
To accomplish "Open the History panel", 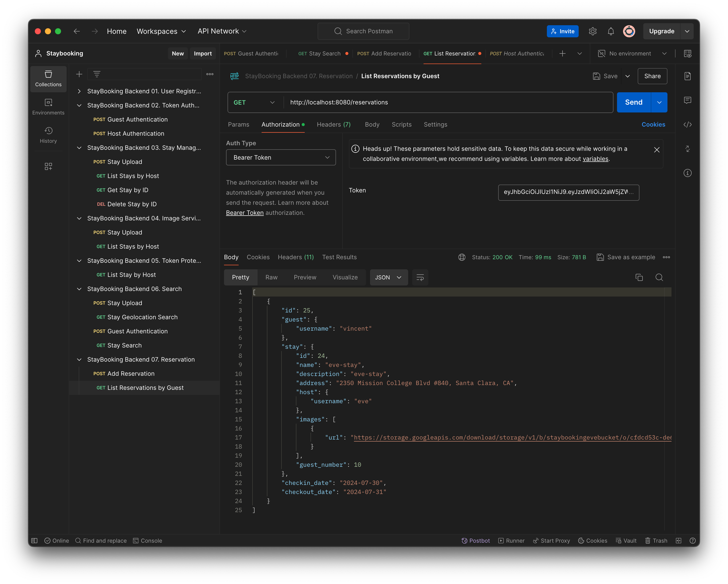I will click(48, 135).
